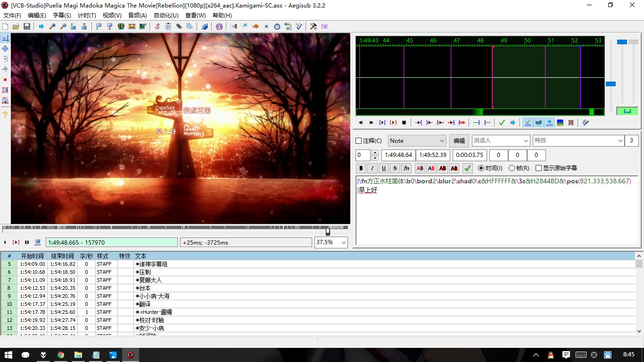Open the 自动化(U) menu
Viewport: 644px width, 362px height.
(x=166, y=16)
